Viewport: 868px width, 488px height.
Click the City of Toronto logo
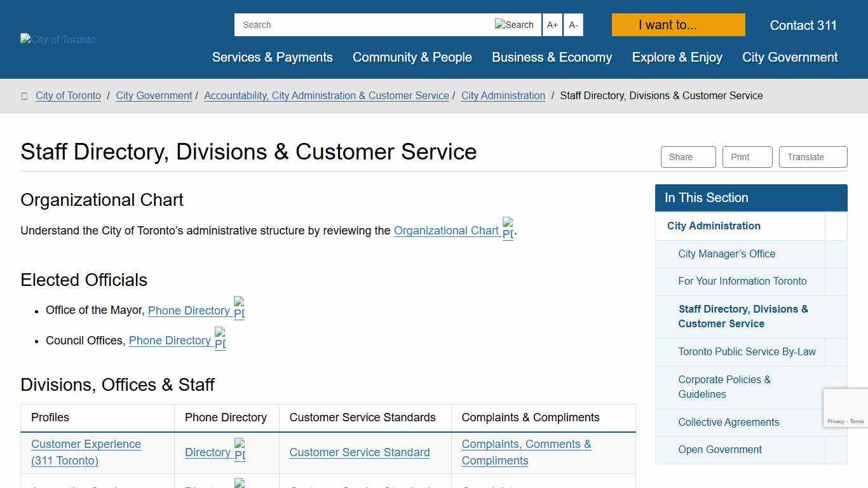pos(57,39)
